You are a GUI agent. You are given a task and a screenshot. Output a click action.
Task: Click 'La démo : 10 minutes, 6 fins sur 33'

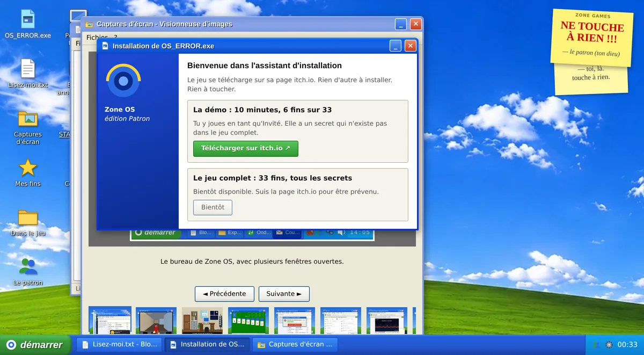pyautogui.click(x=262, y=110)
